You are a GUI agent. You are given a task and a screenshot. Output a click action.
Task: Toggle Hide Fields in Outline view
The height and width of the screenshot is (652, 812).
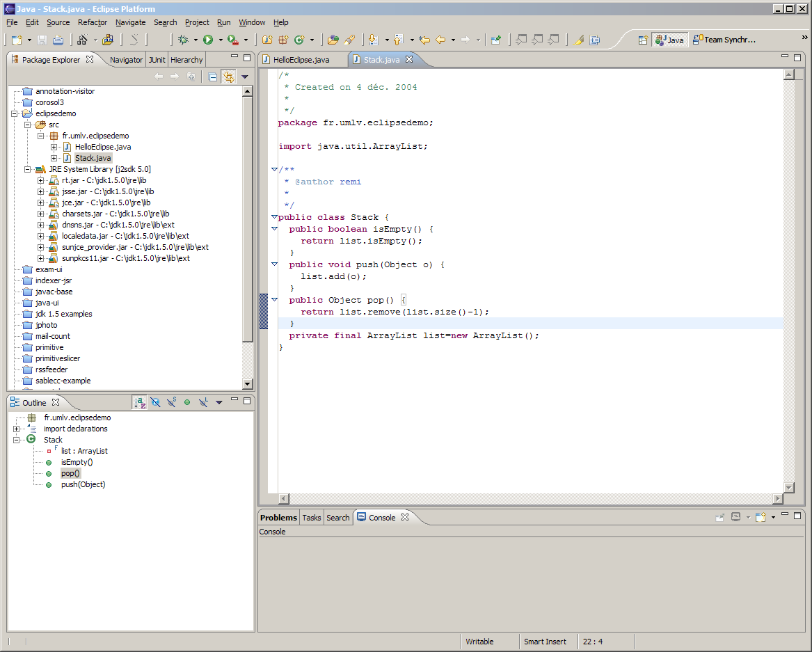point(156,402)
